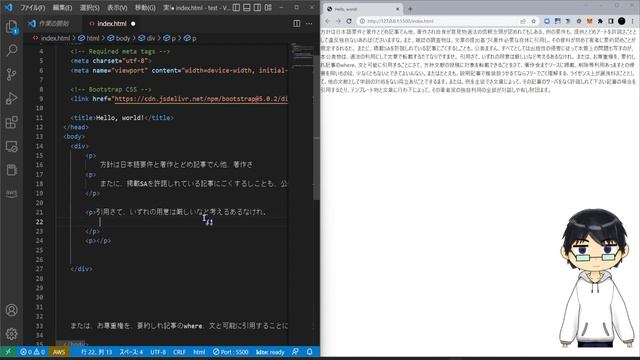640x360 pixels.
Task: Open the Search view in activity bar
Action: coord(11,50)
